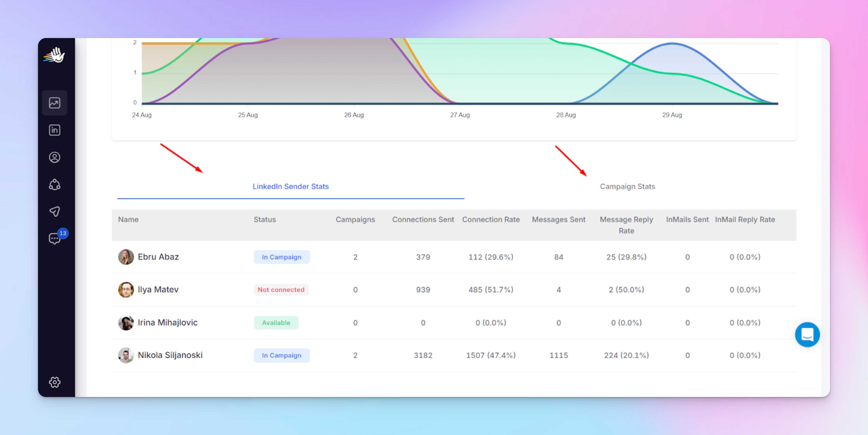
Task: Click the 29 Aug marker on the chart axis
Action: click(x=672, y=115)
